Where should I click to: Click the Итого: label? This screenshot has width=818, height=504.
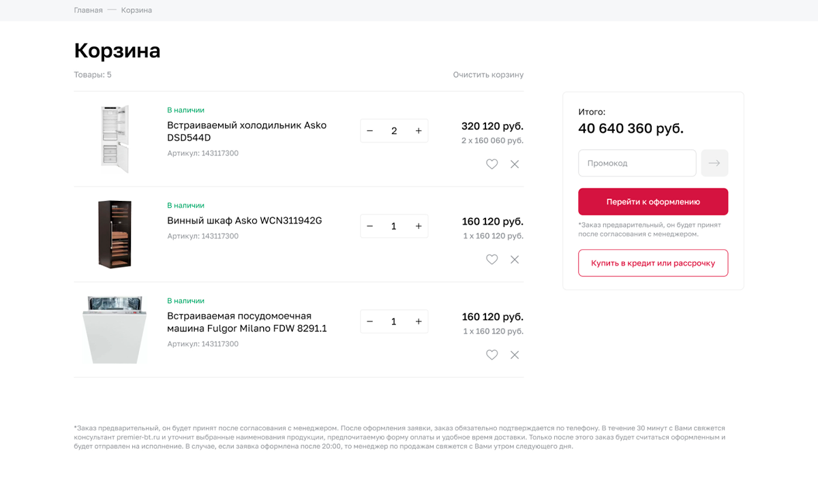592,112
